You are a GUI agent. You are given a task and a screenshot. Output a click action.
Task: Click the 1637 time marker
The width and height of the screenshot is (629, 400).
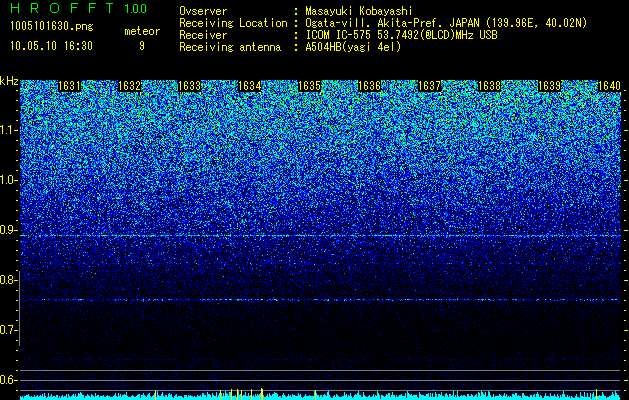[x=429, y=86]
